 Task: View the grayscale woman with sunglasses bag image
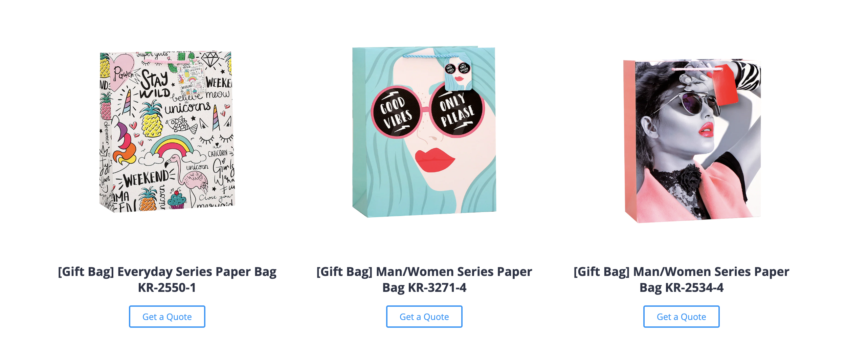[692, 141]
